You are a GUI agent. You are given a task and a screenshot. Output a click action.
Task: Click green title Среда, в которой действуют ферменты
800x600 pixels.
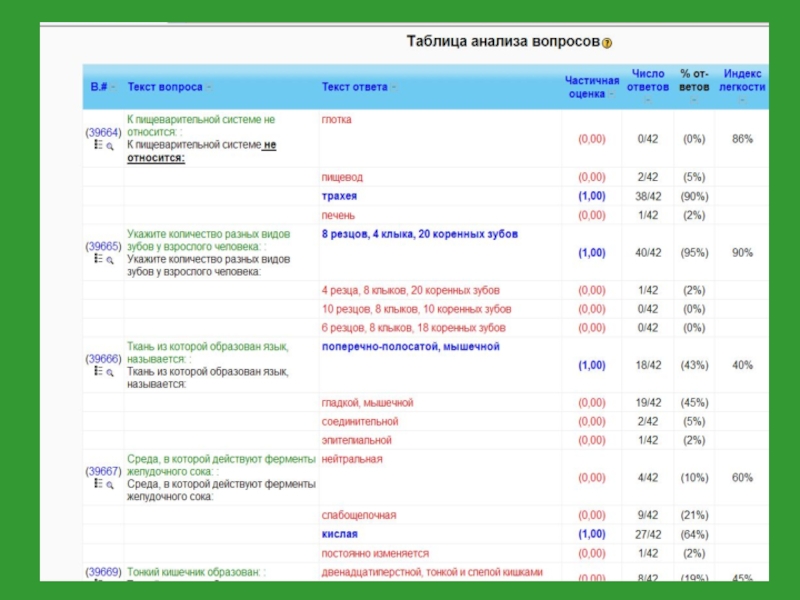click(x=221, y=465)
